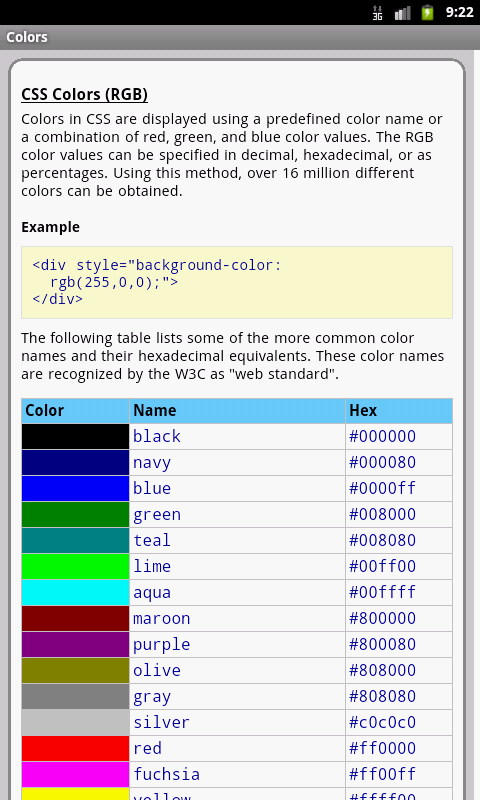Click the black color swatch
This screenshot has height=800, width=480.
(75, 437)
